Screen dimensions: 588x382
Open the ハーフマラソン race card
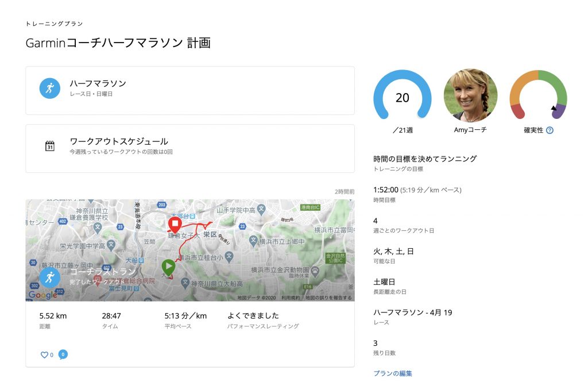coord(190,90)
